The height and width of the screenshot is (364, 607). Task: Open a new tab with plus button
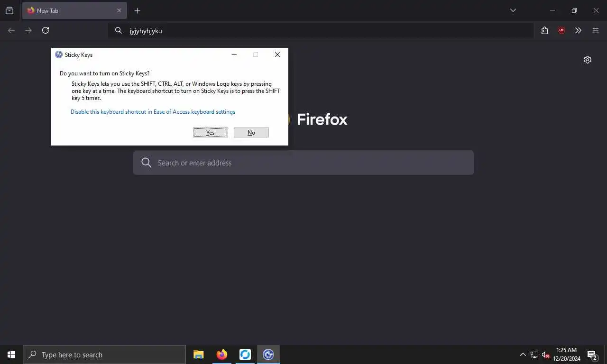point(137,10)
